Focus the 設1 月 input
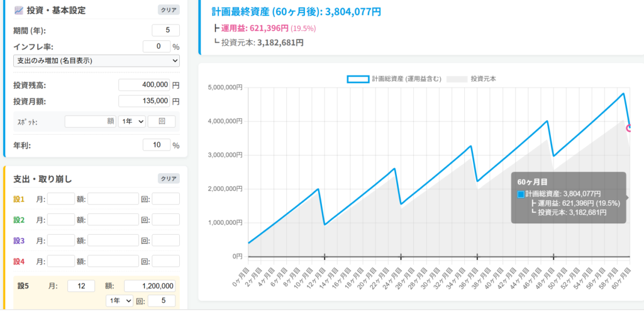 click(61, 199)
